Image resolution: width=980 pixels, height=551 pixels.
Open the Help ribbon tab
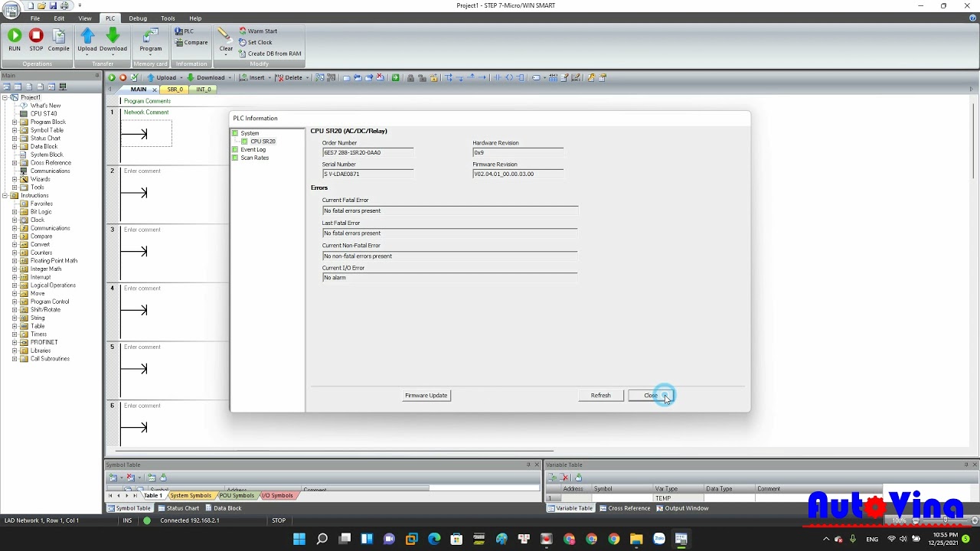(x=195, y=18)
